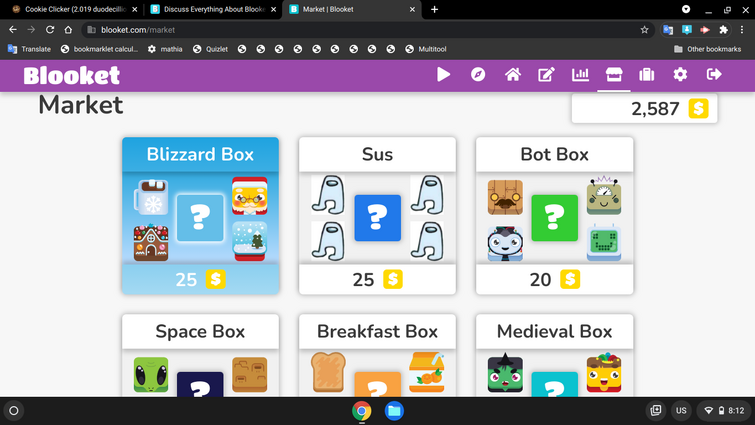The height and width of the screenshot is (425, 755).
Task: Click the jester blook in Medieval Box
Action: pos(604,372)
